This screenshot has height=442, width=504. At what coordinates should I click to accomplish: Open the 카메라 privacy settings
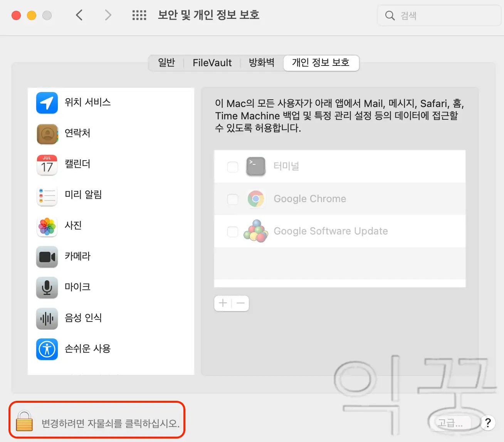pos(47,257)
